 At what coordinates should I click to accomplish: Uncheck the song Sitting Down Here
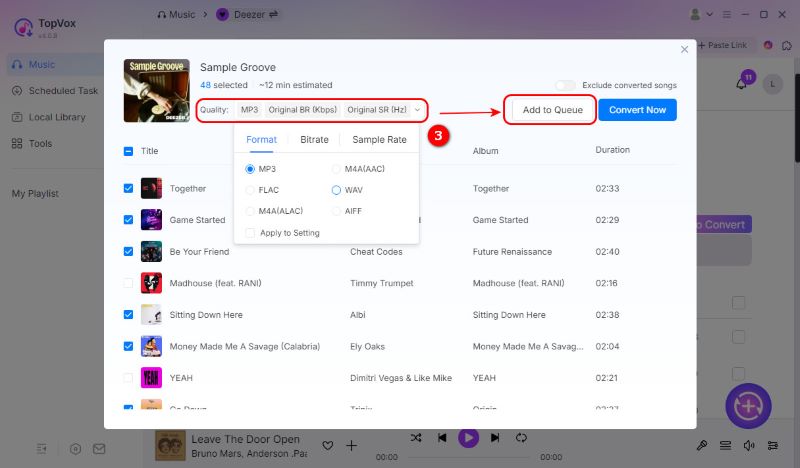point(129,315)
